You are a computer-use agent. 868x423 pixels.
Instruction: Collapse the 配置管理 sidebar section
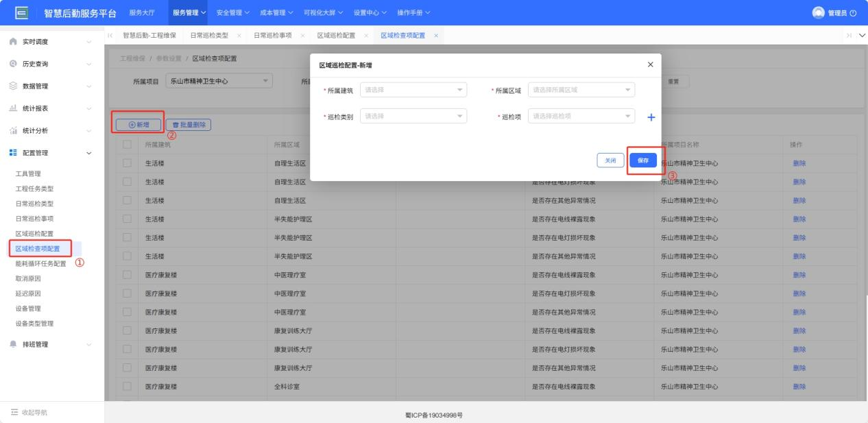point(89,153)
